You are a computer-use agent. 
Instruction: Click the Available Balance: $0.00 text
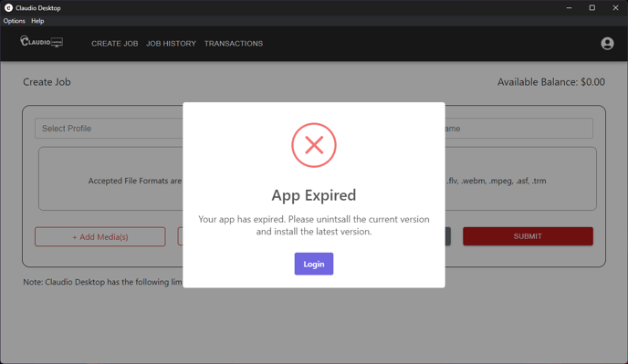click(551, 82)
